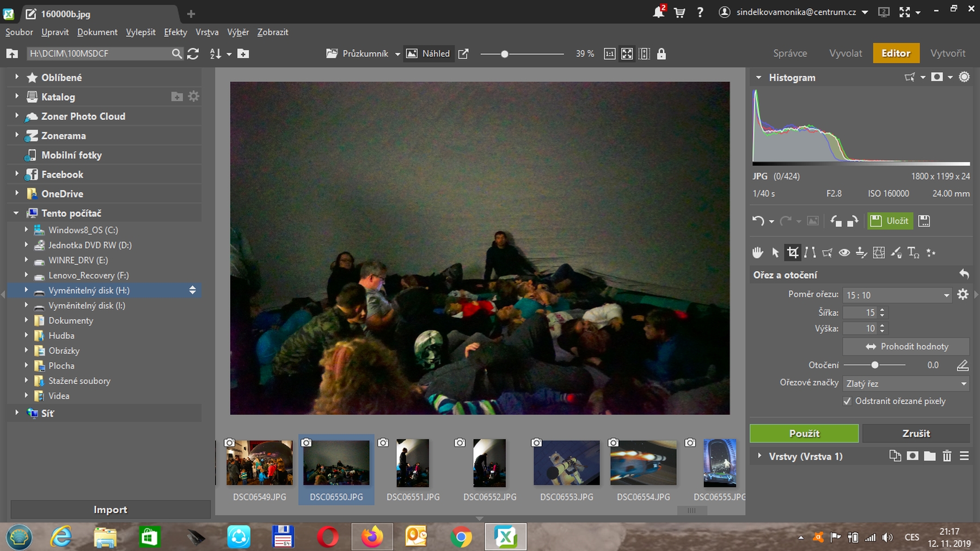Select the clone stamp tool
The width and height of the screenshot is (980, 551).
pyautogui.click(x=861, y=253)
